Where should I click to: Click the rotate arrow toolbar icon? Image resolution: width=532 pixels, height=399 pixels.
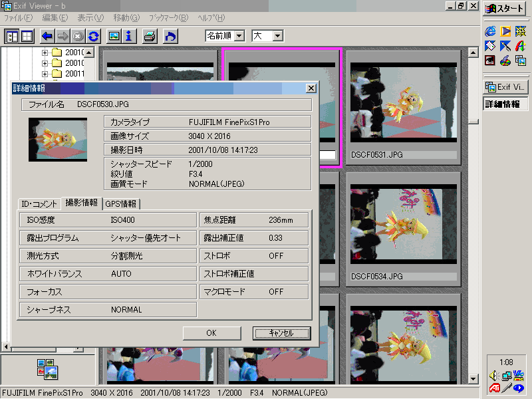(x=170, y=36)
